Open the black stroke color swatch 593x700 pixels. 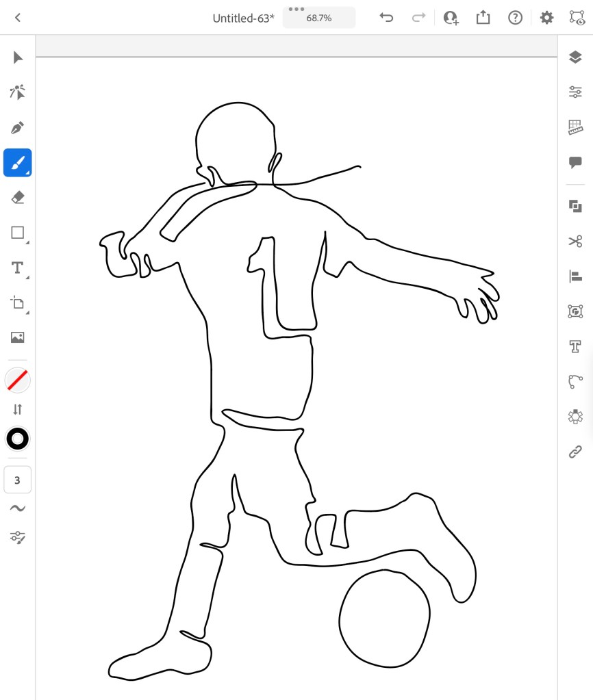click(18, 439)
